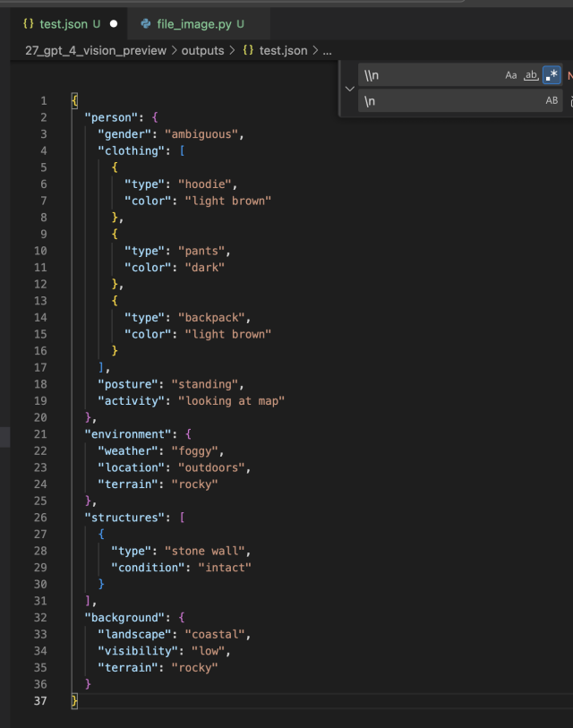Click the "pants" value on line 10
Screen dimensions: 573x728
(201, 252)
